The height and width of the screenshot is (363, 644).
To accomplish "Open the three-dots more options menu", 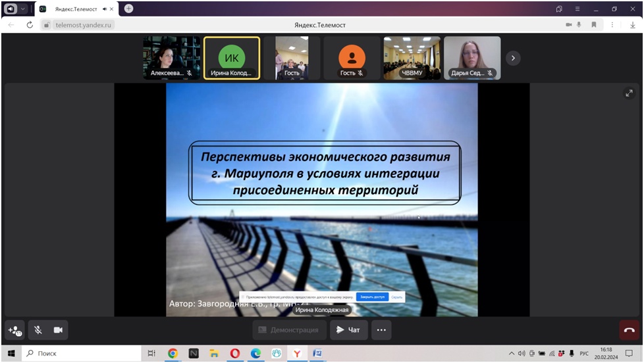I will [381, 330].
